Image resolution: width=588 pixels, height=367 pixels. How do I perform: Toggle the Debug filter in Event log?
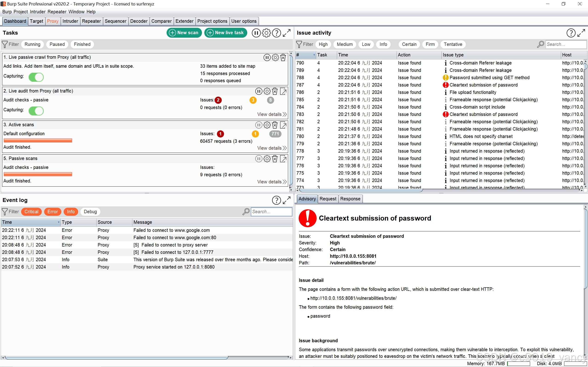point(90,212)
